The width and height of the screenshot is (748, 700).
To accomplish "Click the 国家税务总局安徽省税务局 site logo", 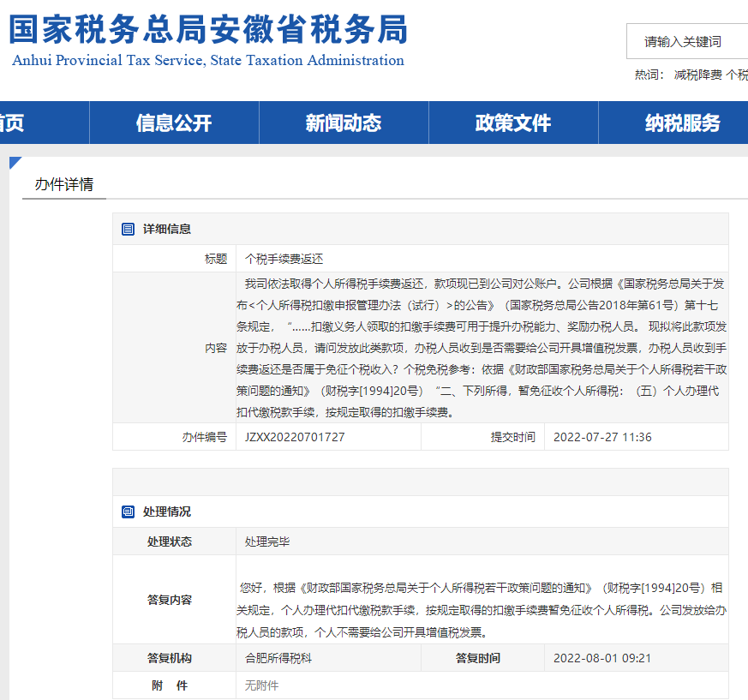I will tap(207, 30).
